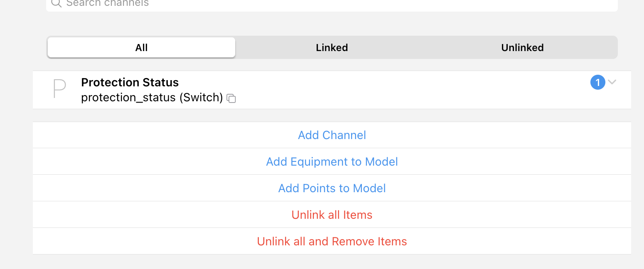644x269 pixels.
Task: Click the Protection Status channel P icon
Action: pos(60,89)
